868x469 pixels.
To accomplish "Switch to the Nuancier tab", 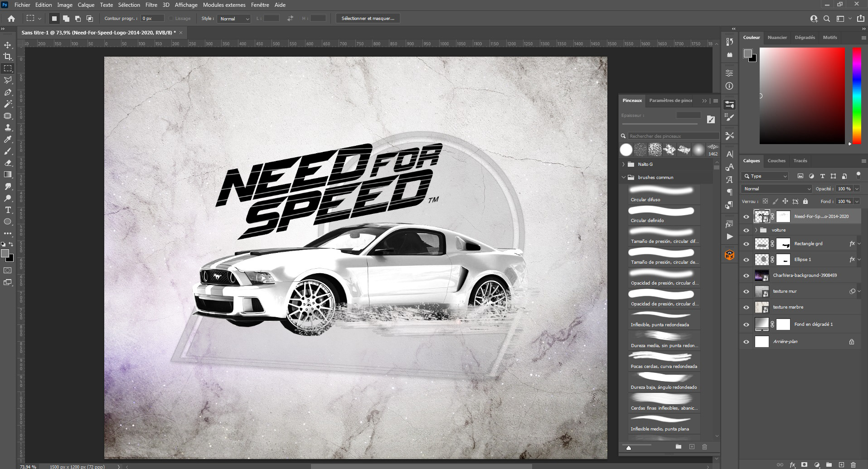I will (x=777, y=38).
